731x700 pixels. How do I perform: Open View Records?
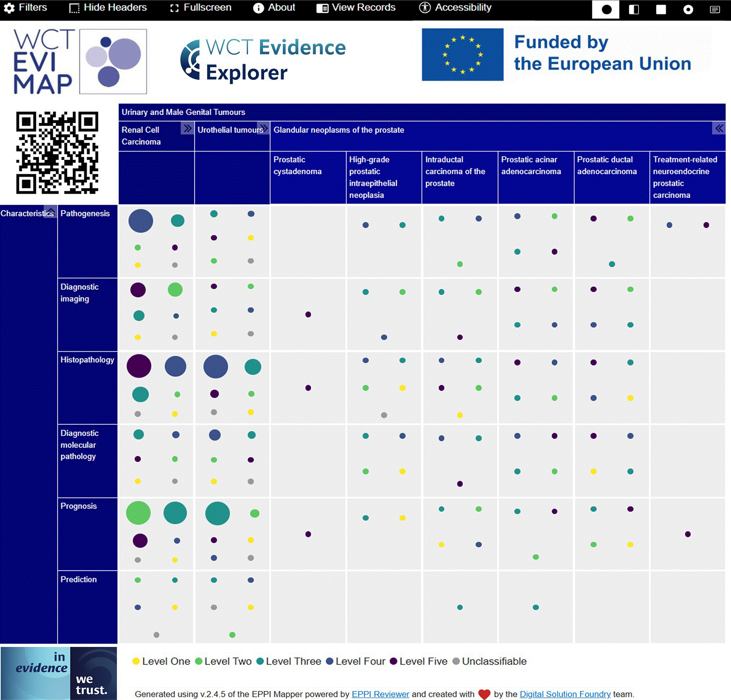click(x=356, y=8)
